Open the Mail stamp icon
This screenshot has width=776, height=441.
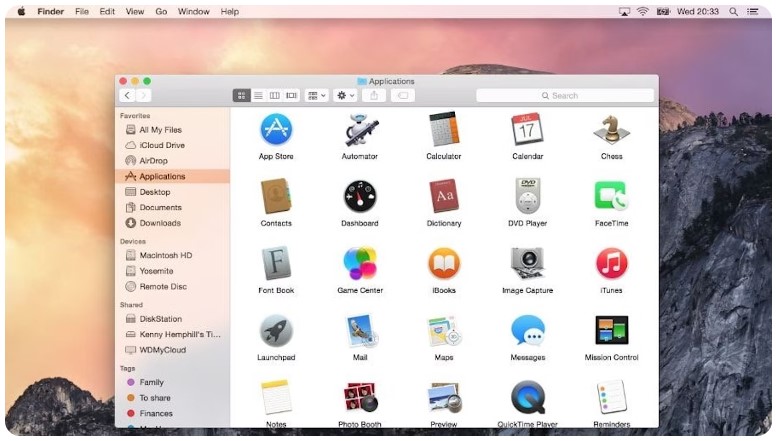360,330
